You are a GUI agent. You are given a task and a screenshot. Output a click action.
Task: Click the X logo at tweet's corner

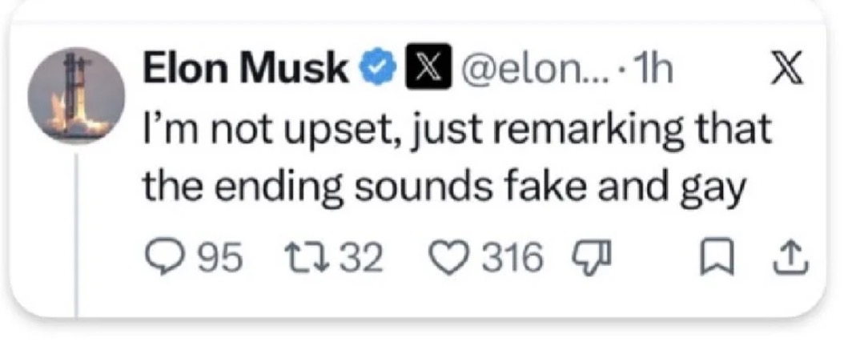point(788,70)
